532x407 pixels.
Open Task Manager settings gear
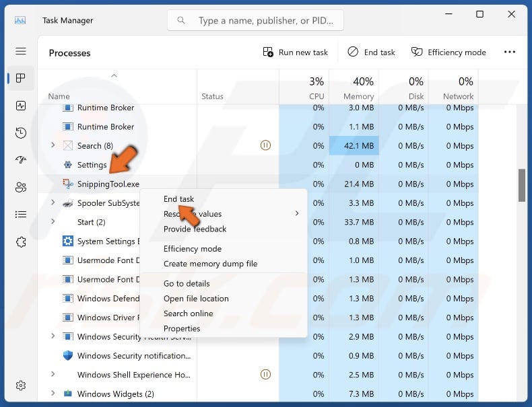(x=21, y=385)
